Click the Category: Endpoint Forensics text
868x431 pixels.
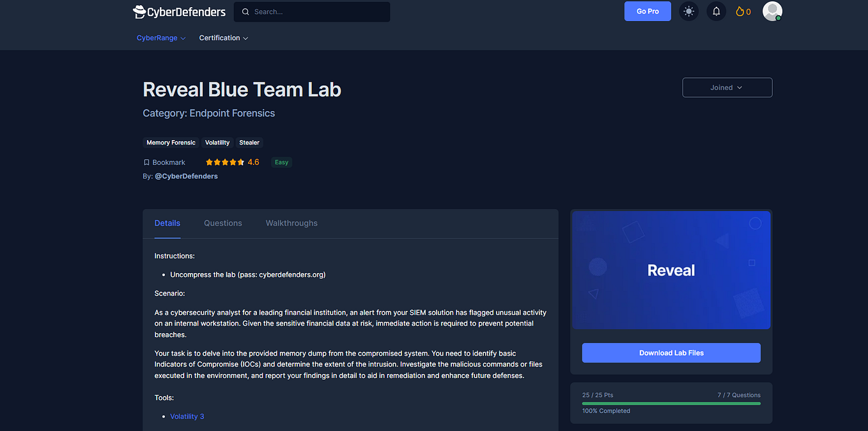pyautogui.click(x=209, y=113)
